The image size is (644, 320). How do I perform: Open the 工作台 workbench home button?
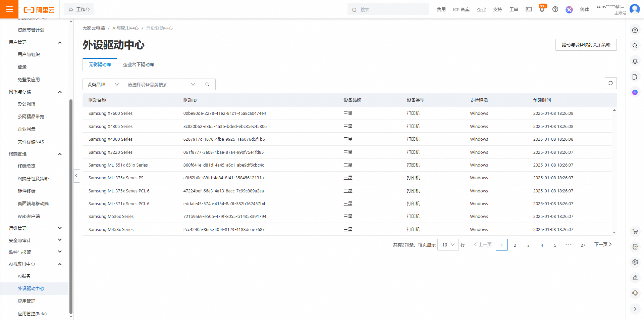[79, 9]
